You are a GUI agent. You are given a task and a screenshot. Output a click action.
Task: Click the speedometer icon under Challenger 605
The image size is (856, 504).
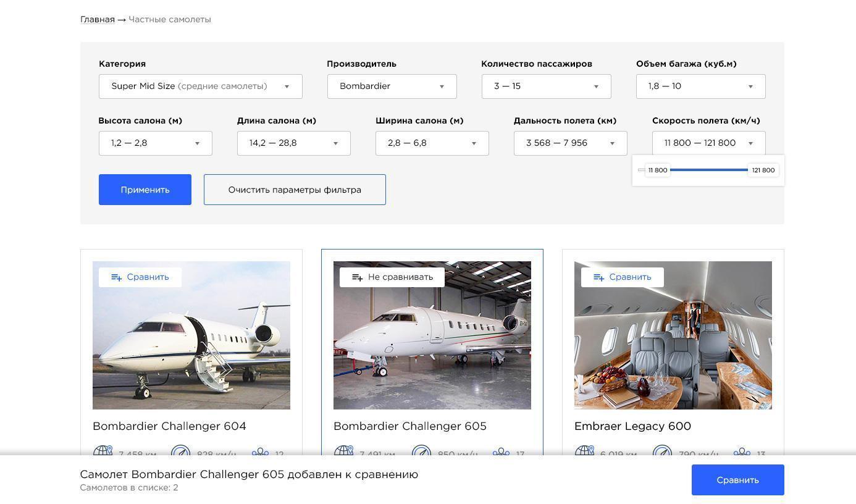coord(421,451)
